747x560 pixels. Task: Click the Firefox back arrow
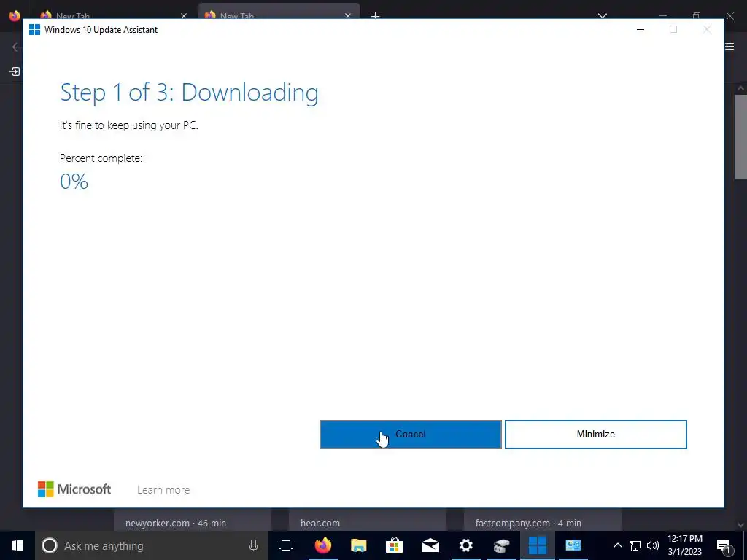click(x=16, y=47)
